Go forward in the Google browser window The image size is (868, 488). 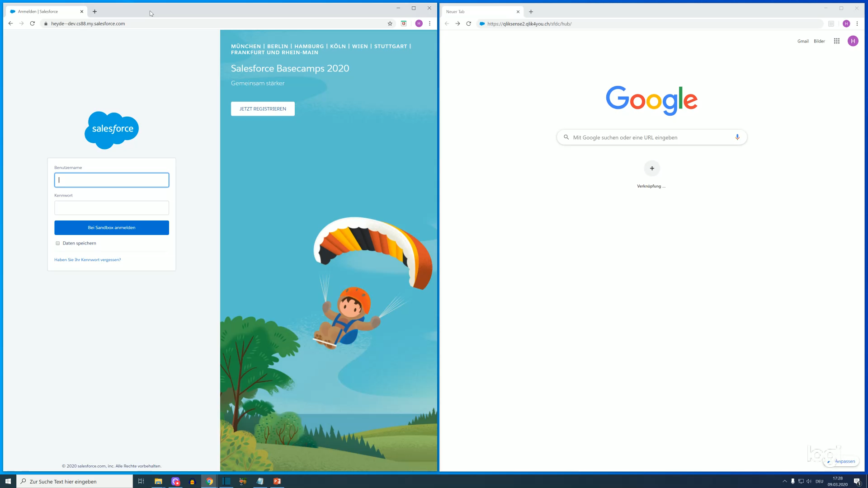(x=458, y=23)
